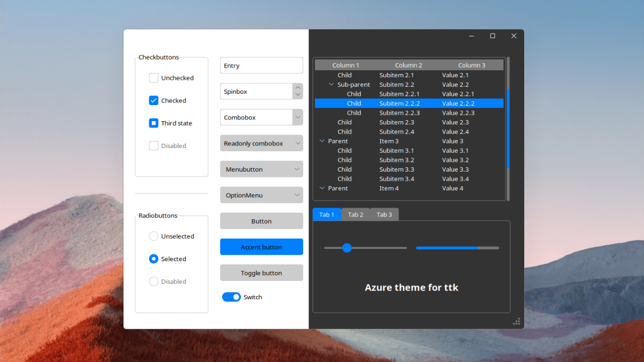Collapse the Parent row with Item 4

(322, 188)
